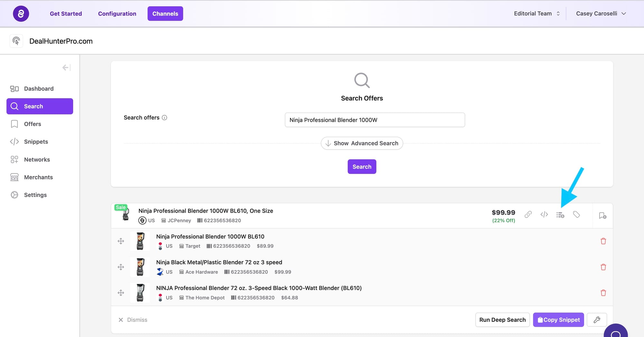Delete the Ace Hardware blender offer

tap(603, 267)
